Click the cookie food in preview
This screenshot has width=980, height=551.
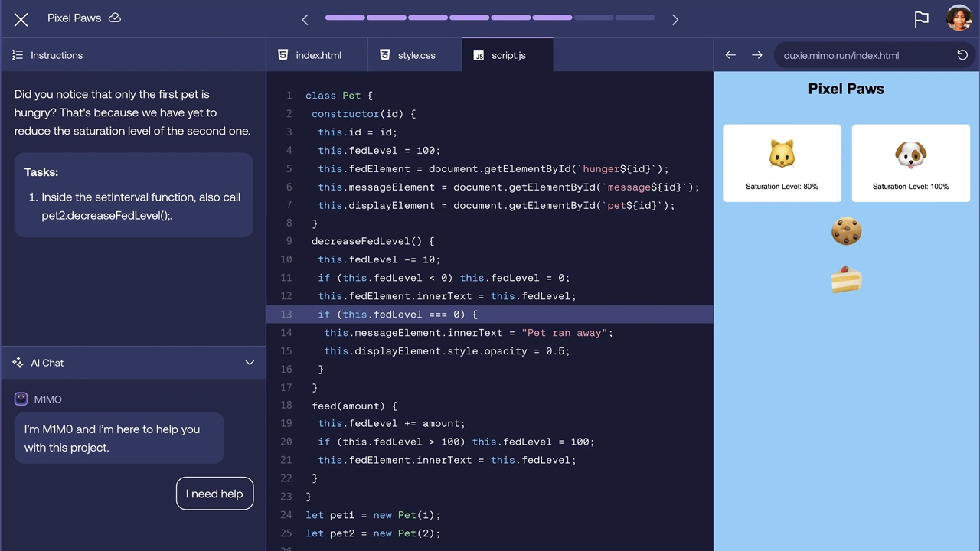846,231
